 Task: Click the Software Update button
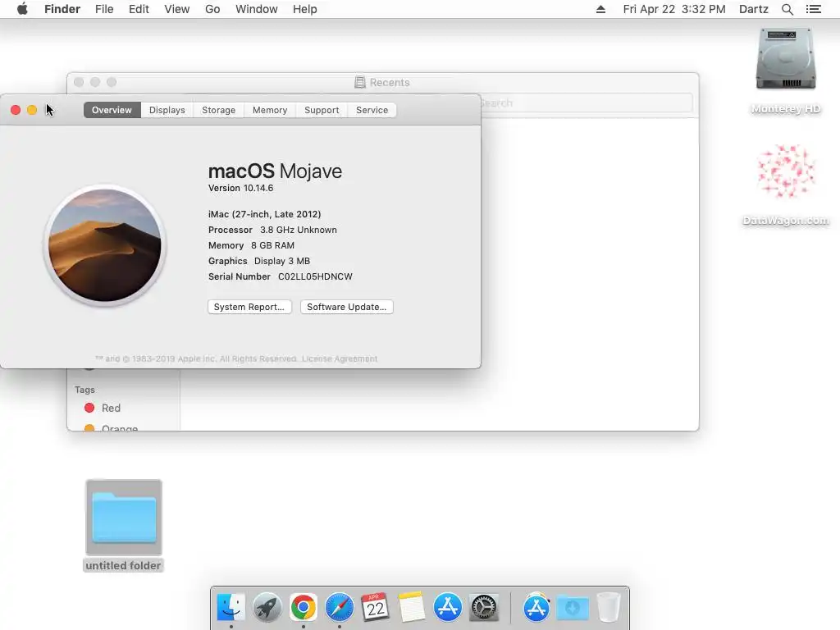pos(347,307)
